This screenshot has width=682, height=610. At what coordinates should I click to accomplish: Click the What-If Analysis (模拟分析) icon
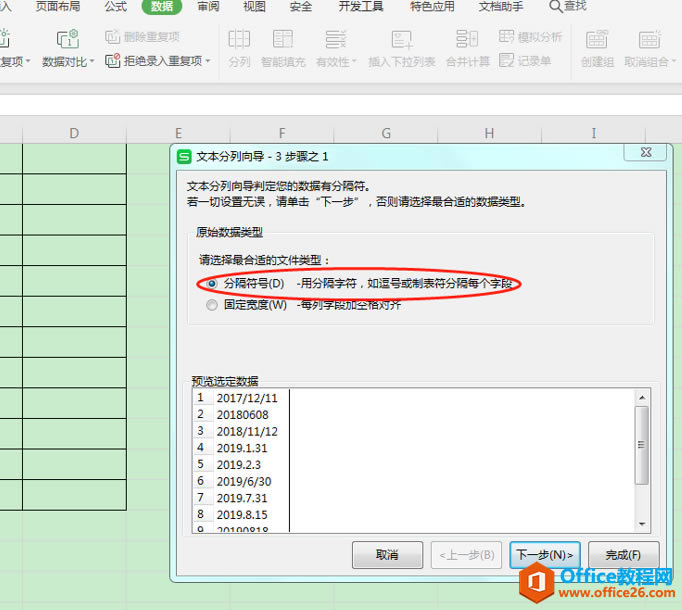click(x=506, y=37)
